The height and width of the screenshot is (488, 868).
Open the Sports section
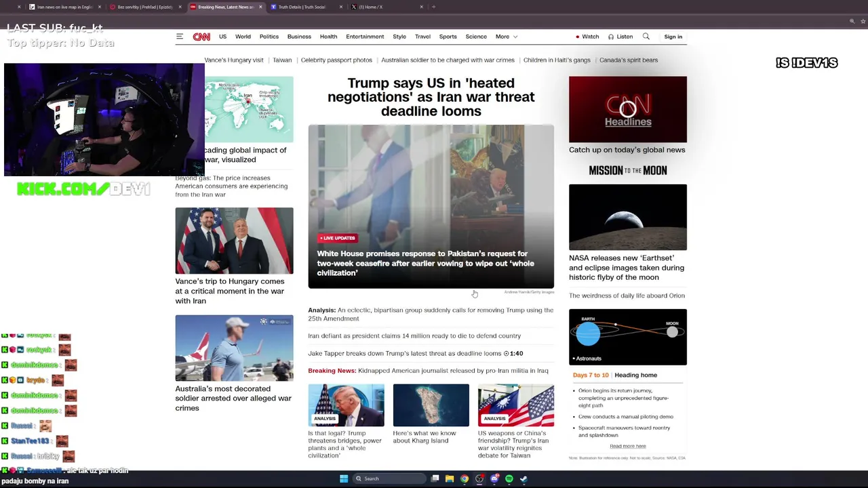pos(448,37)
